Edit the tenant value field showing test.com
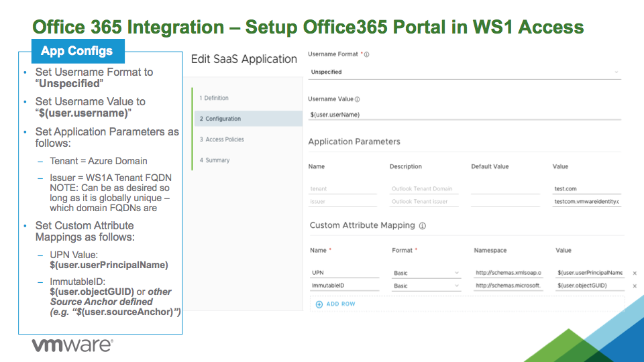The height and width of the screenshot is (362, 644). click(x=586, y=189)
